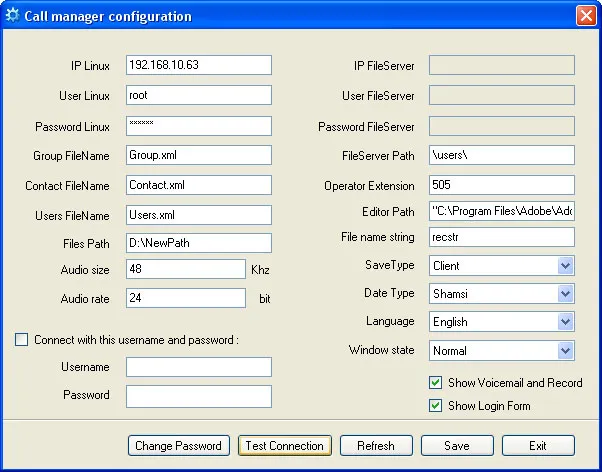Click the 'Files Path' label
The image size is (602, 472).
[x=86, y=244]
